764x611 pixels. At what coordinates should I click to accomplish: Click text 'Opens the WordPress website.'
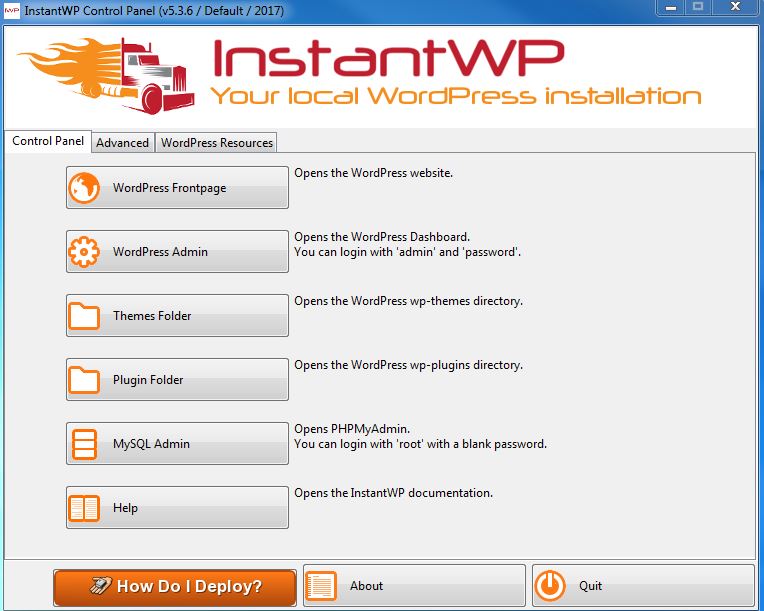point(374,173)
